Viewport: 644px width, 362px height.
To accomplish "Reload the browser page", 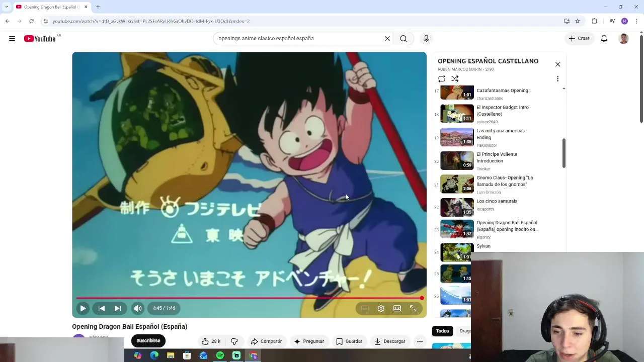I will pos(31,21).
